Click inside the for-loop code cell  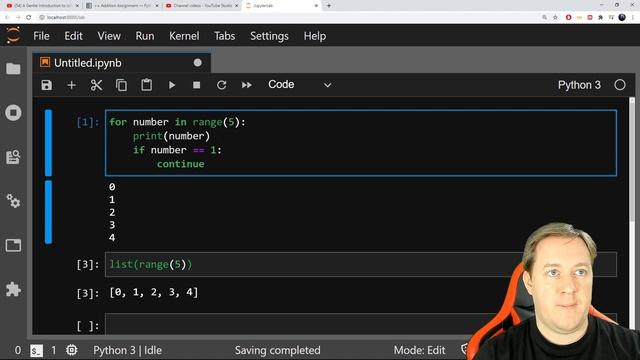point(361,143)
